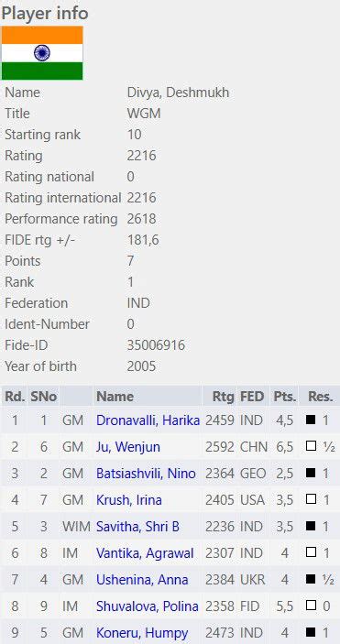
Task: Click the Name column header
Action: pos(115,397)
